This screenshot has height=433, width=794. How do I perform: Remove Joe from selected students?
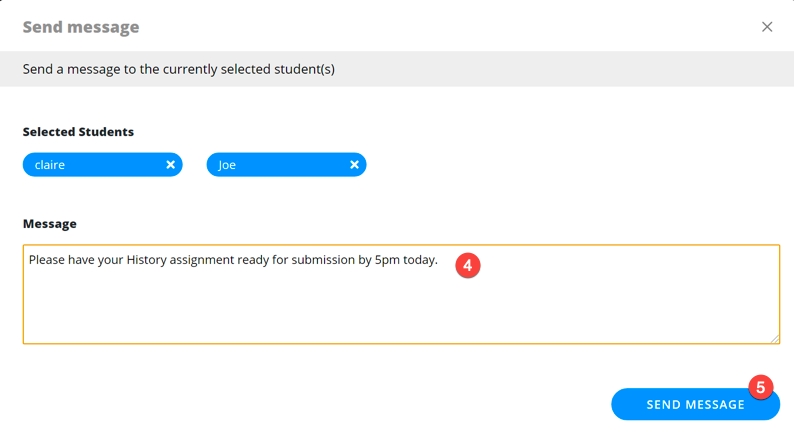(354, 165)
